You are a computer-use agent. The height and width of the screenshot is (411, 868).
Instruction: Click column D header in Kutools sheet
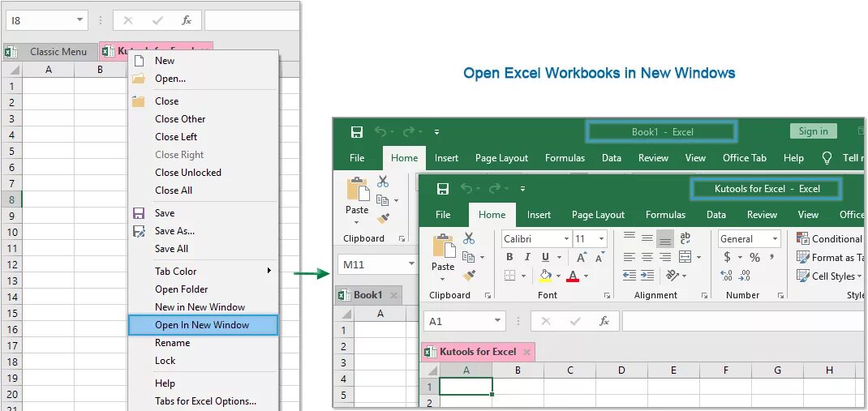621,370
